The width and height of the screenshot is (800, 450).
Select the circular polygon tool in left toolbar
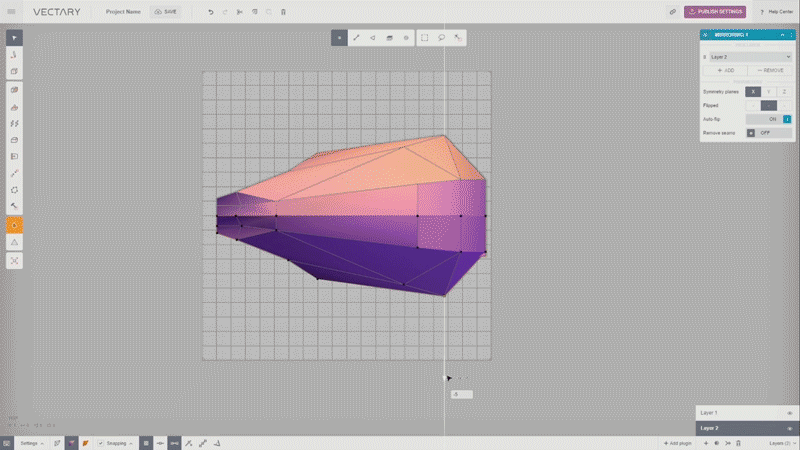click(14, 190)
